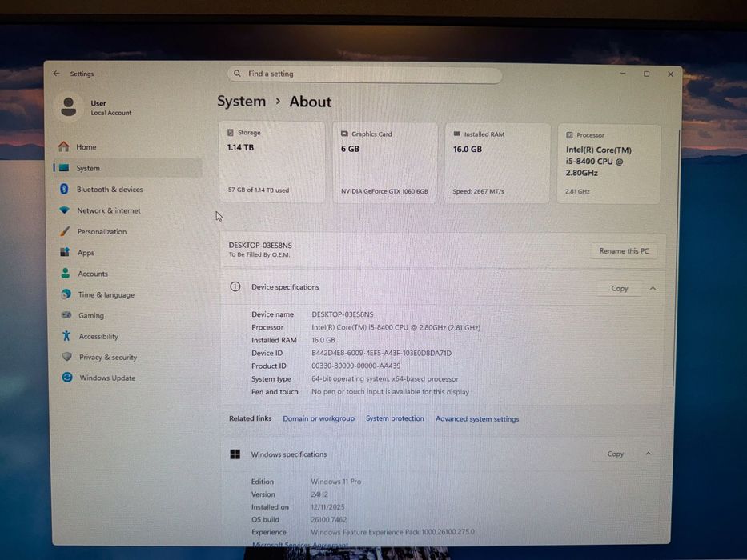
Task: Collapse the Windows specifications section chevron
Action: click(x=649, y=454)
